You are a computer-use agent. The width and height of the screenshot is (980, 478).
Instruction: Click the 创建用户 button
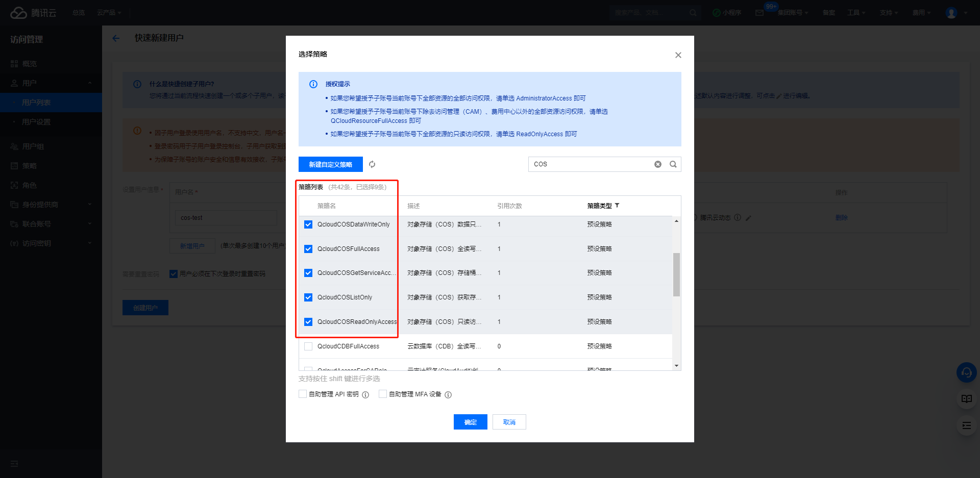(x=145, y=308)
